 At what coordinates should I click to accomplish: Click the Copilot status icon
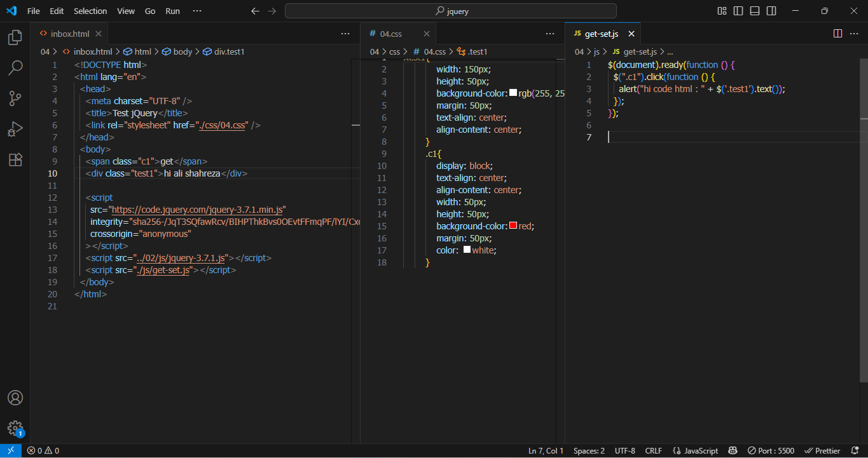click(x=733, y=450)
